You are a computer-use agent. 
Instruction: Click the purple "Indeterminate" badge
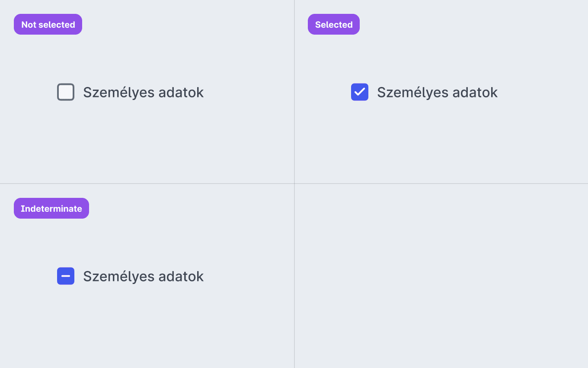click(51, 208)
